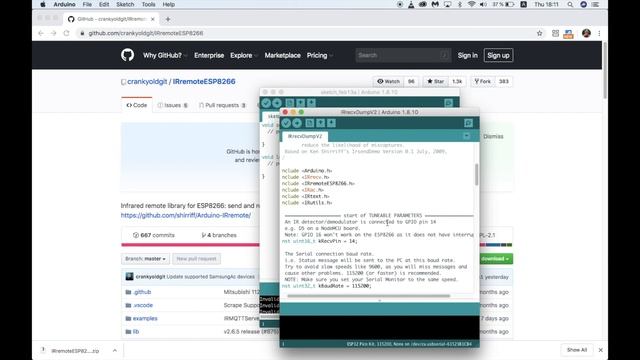Image resolution: width=640 pixels, height=360 pixels.
Task: Open IRremoteESP8266 repository link
Action: pos(204,82)
